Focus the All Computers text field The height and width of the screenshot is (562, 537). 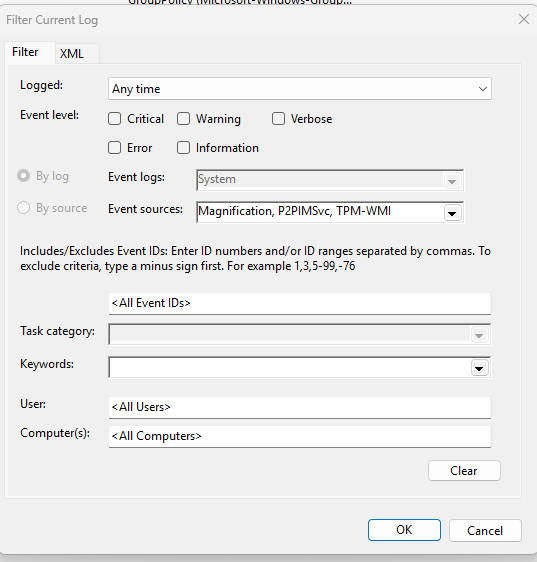click(x=300, y=437)
